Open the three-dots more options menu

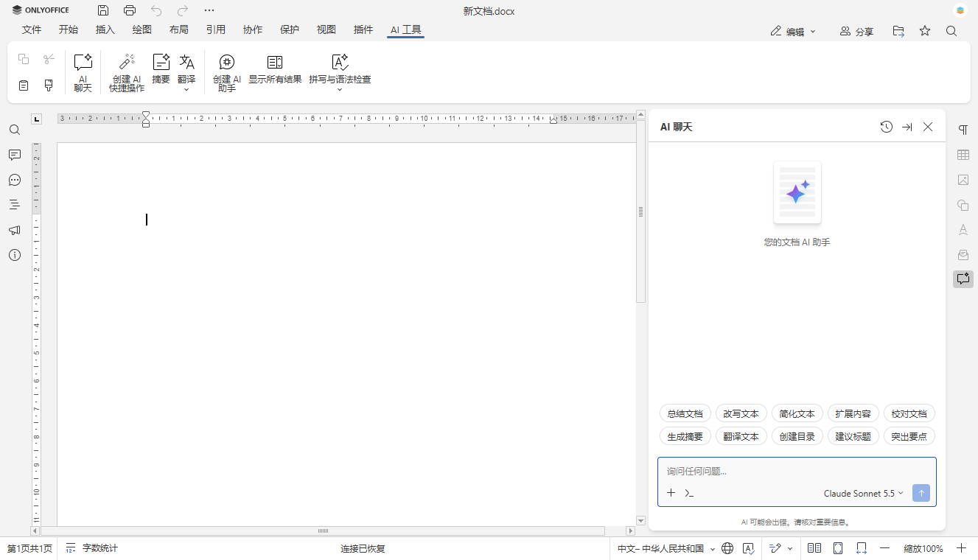pos(209,10)
